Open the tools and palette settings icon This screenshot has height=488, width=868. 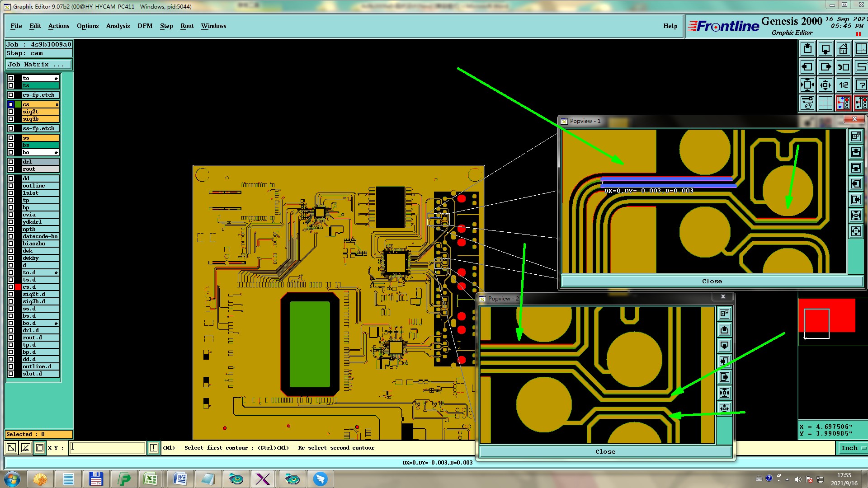[x=807, y=103]
